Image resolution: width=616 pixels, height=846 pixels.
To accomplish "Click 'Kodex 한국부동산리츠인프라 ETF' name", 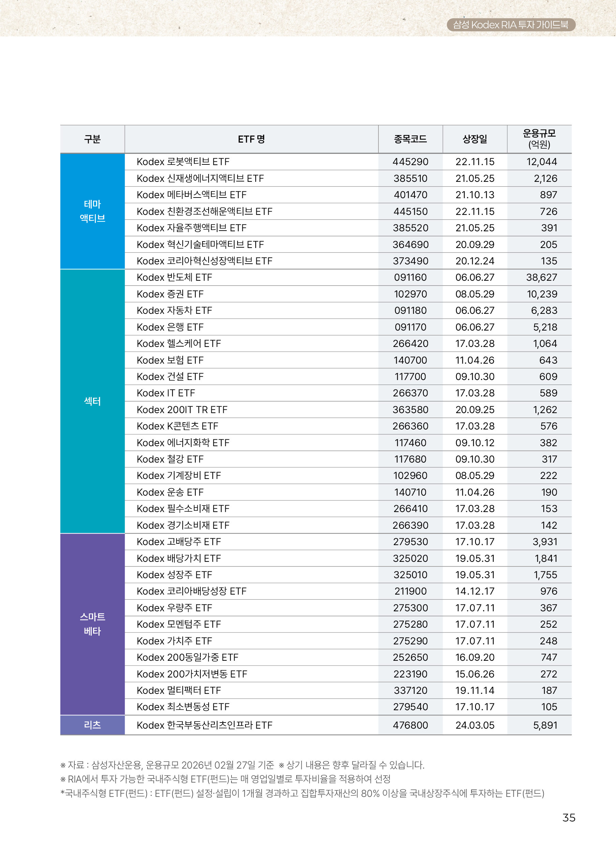I will 205,726.
